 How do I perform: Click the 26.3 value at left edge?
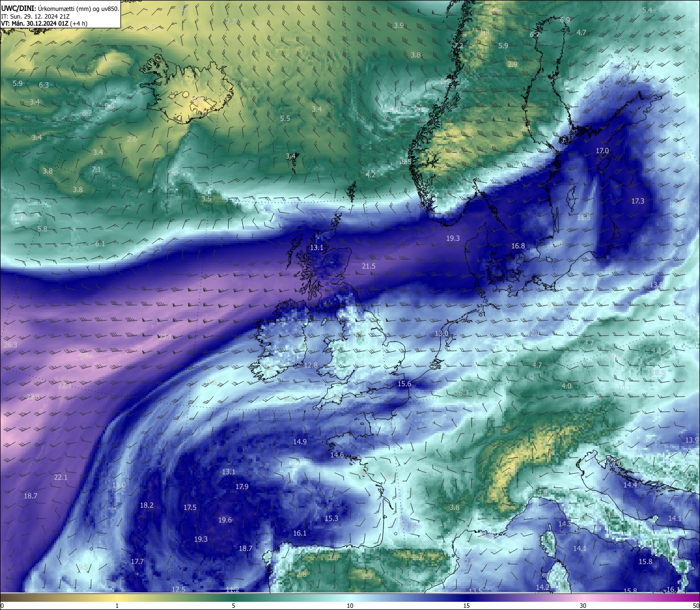[10, 345]
